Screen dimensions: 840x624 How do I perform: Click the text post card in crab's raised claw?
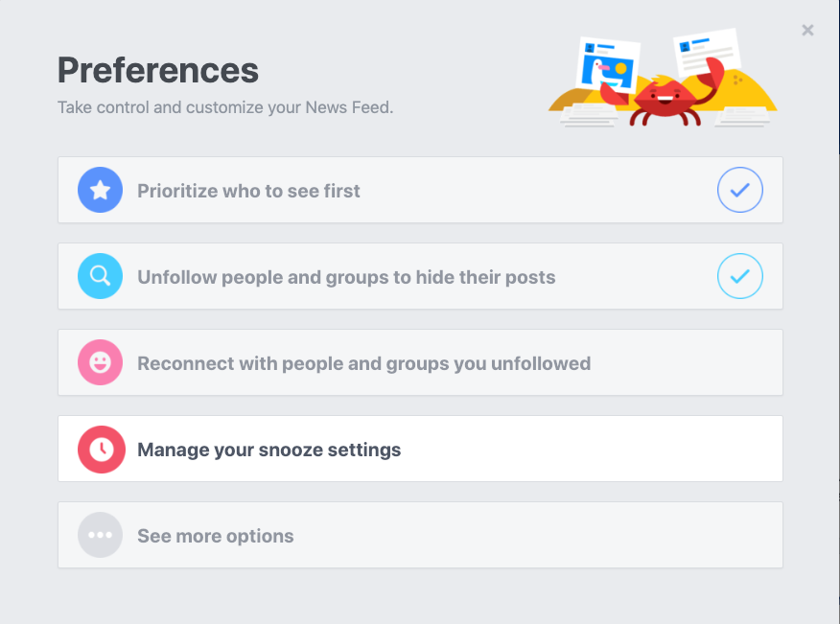[x=706, y=52]
